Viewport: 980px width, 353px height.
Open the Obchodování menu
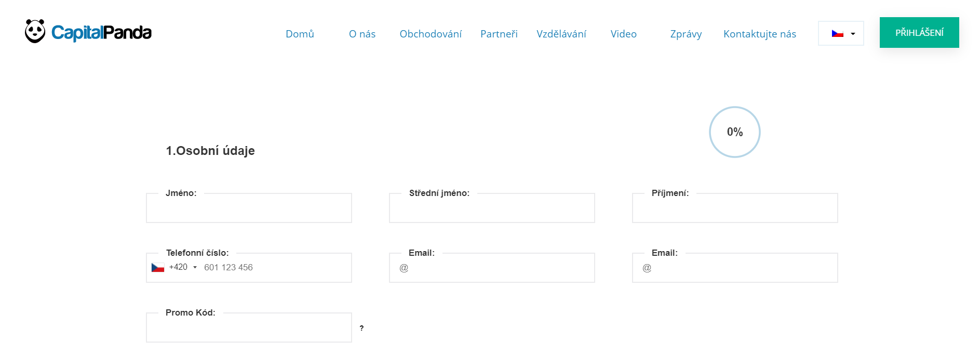coord(431,34)
